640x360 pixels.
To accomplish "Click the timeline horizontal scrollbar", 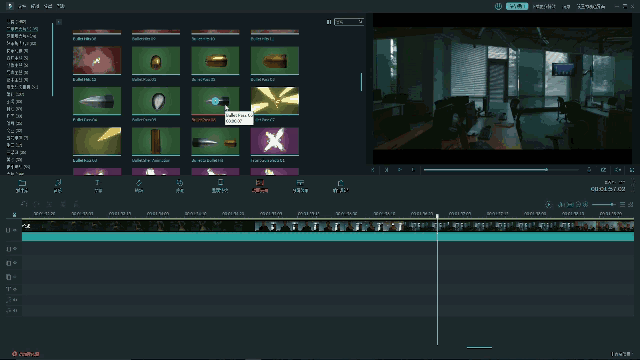I will (479, 348).
